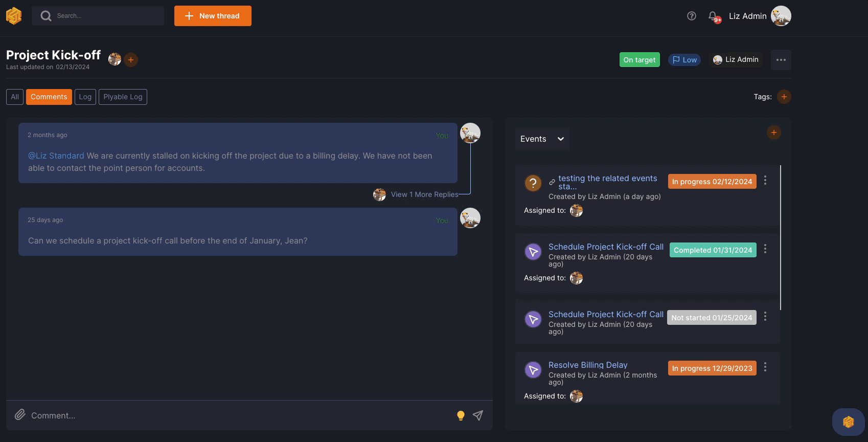This screenshot has width=868, height=442.
Task: Expand the Events dropdown
Action: pos(542,139)
